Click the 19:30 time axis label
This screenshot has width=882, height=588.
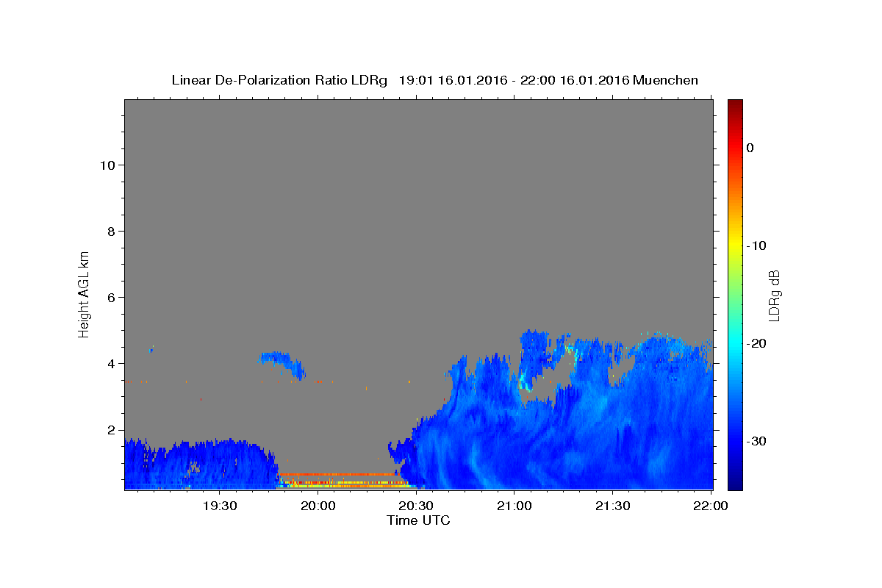click(x=220, y=506)
